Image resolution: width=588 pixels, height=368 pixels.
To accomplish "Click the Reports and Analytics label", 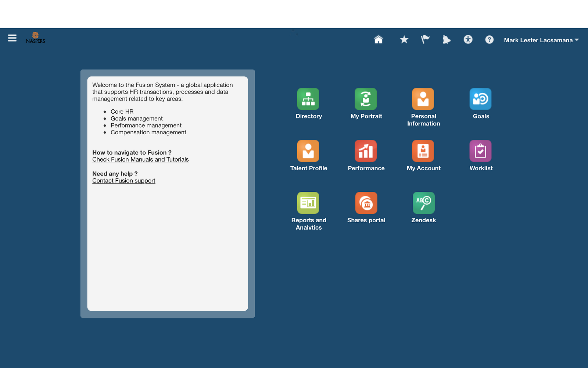I will coord(309,224).
